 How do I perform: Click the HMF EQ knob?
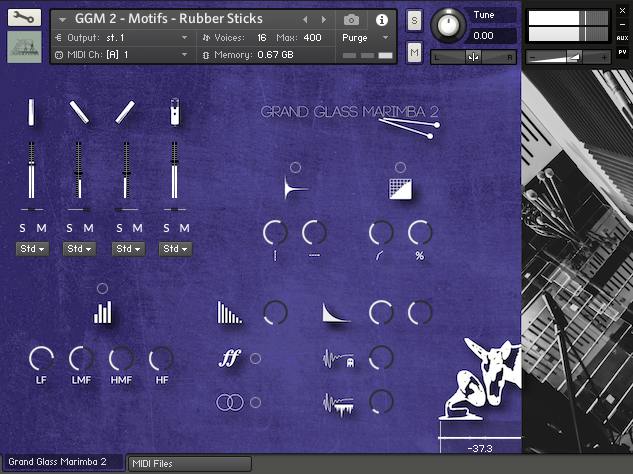click(121, 358)
